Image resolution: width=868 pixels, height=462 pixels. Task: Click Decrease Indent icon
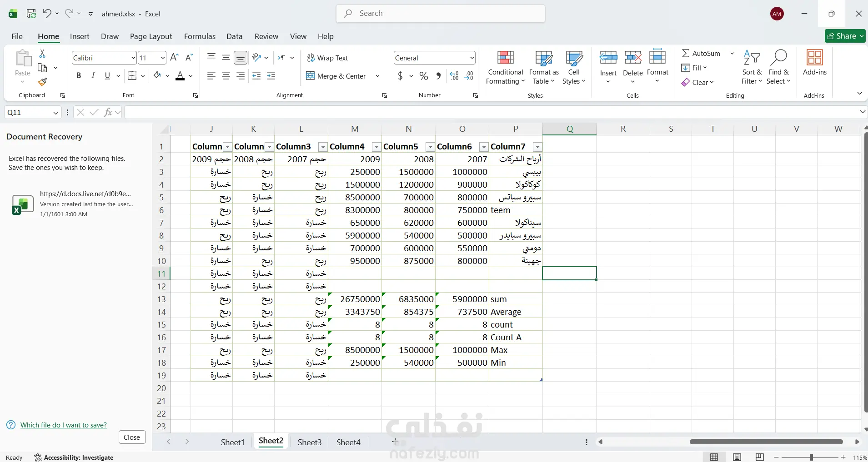click(x=256, y=76)
